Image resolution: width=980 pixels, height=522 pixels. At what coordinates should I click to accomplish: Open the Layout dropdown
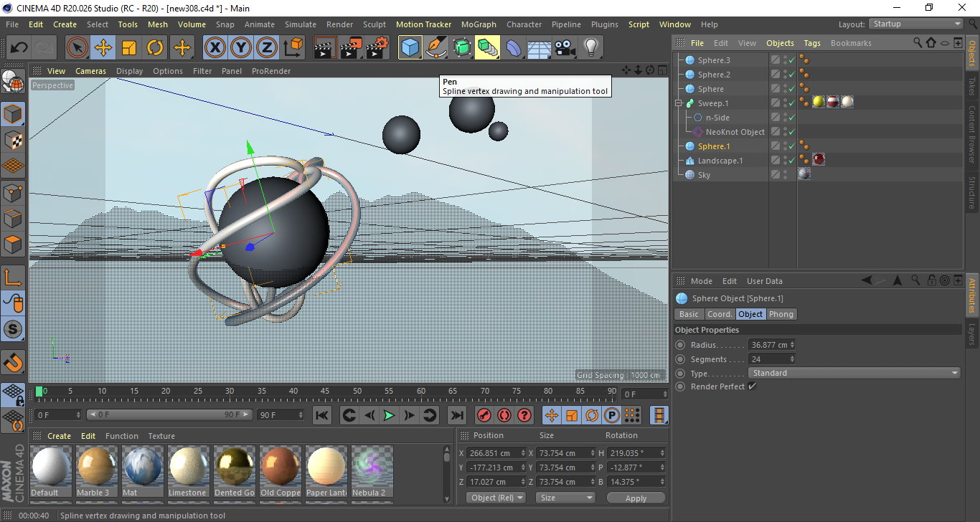pyautogui.click(x=916, y=24)
